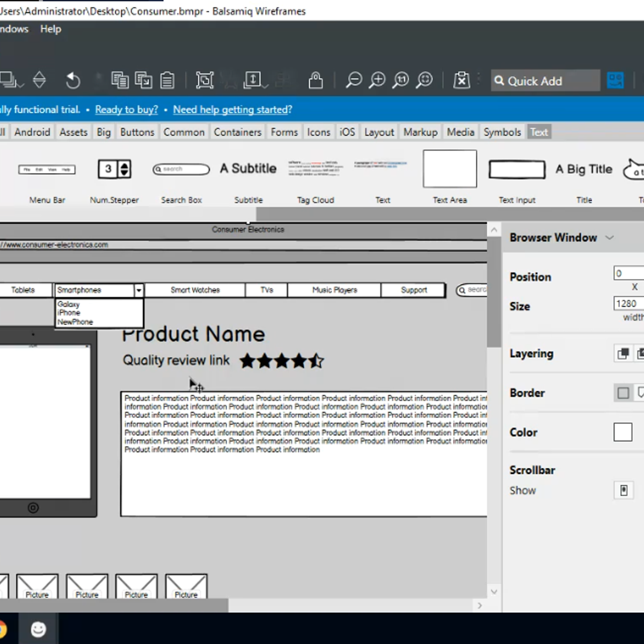Toggle scrollbar visibility with the Show control
Screen dimensions: 644x644
click(623, 490)
